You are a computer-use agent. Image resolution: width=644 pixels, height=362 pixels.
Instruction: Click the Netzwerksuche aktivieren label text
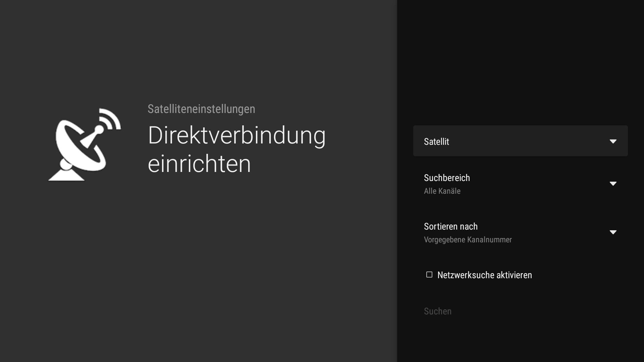pos(484,275)
